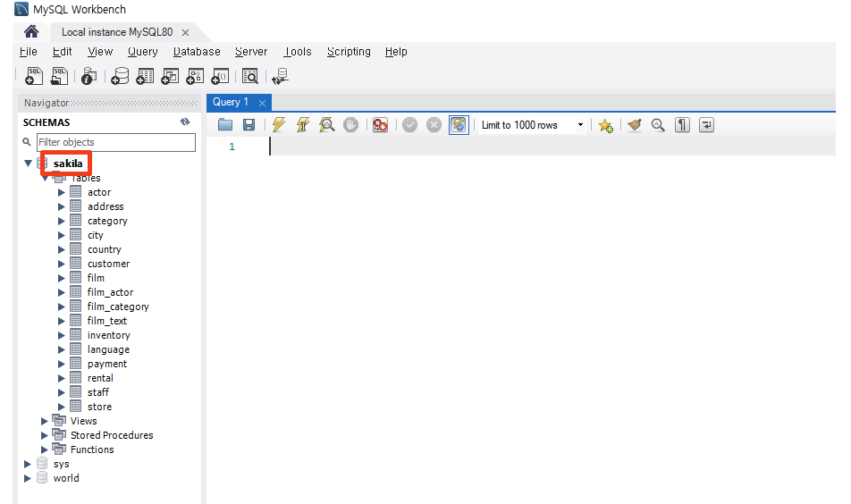851x504 pixels.
Task: Focus the Filter objects search field
Action: coord(115,142)
